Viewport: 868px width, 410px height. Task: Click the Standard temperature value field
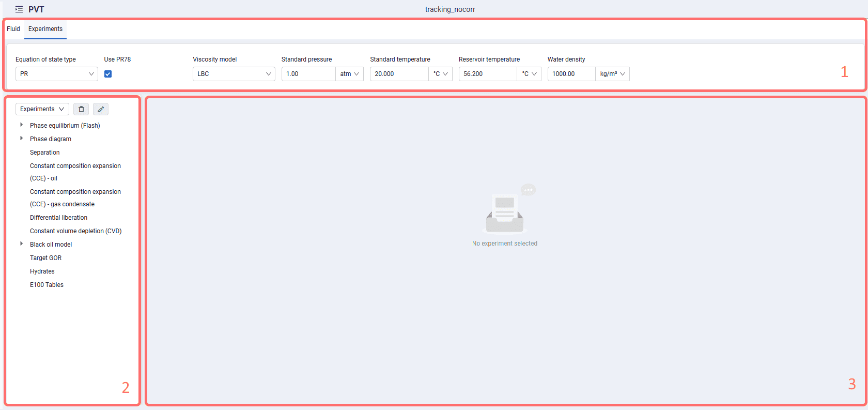click(x=399, y=74)
